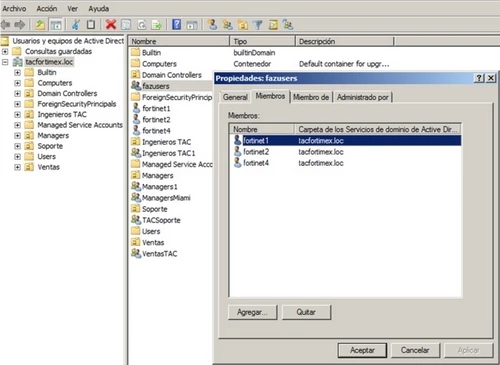500x365 pixels.
Task: Click the Aceptar button
Action: (362, 350)
